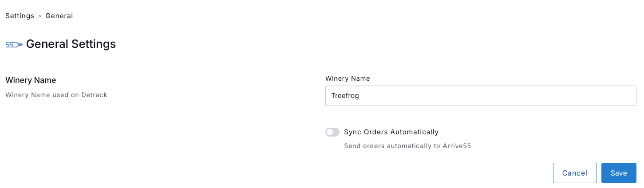Viewport: 644px width, 188px height.
Task: Go to Settings in the breadcrumb
Action: pos(20,16)
